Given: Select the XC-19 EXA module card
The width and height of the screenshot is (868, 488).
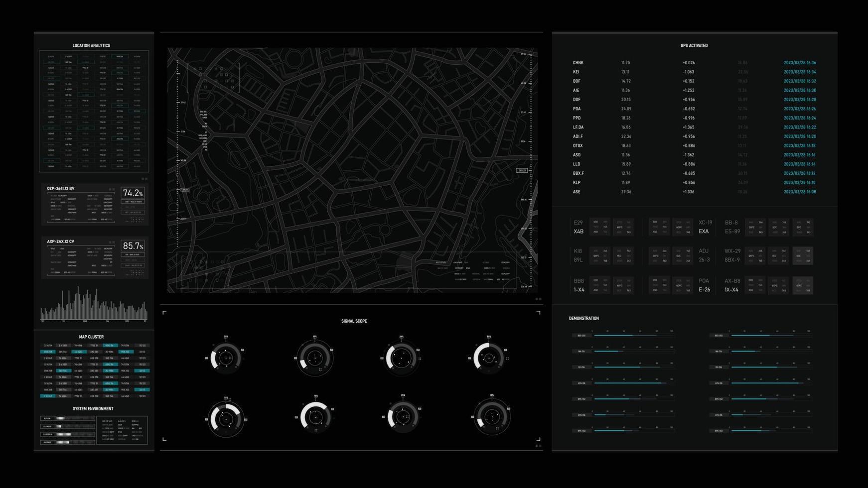Looking at the screenshot, I should 681,227.
